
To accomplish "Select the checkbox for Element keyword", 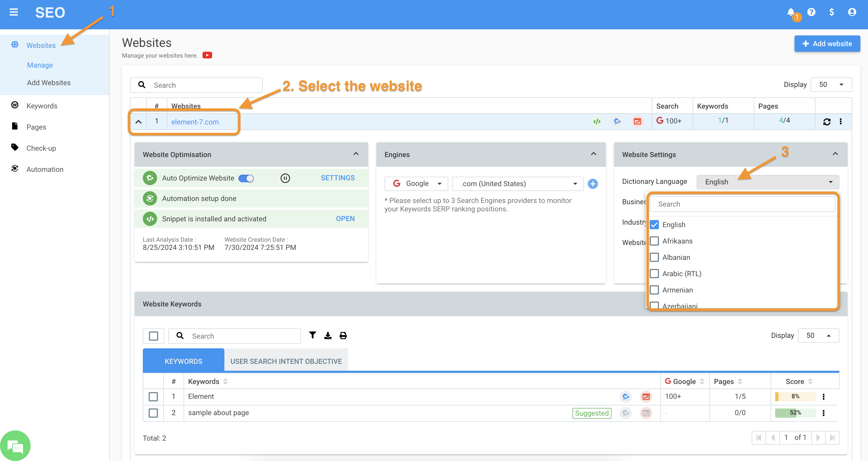I will coord(153,397).
